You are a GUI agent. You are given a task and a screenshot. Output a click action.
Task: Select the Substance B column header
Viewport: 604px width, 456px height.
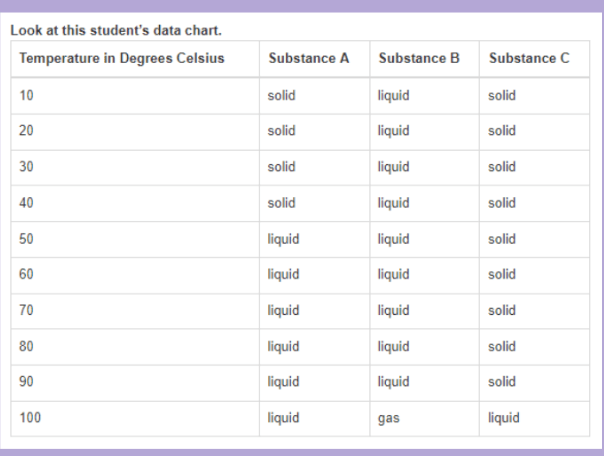tap(424, 59)
